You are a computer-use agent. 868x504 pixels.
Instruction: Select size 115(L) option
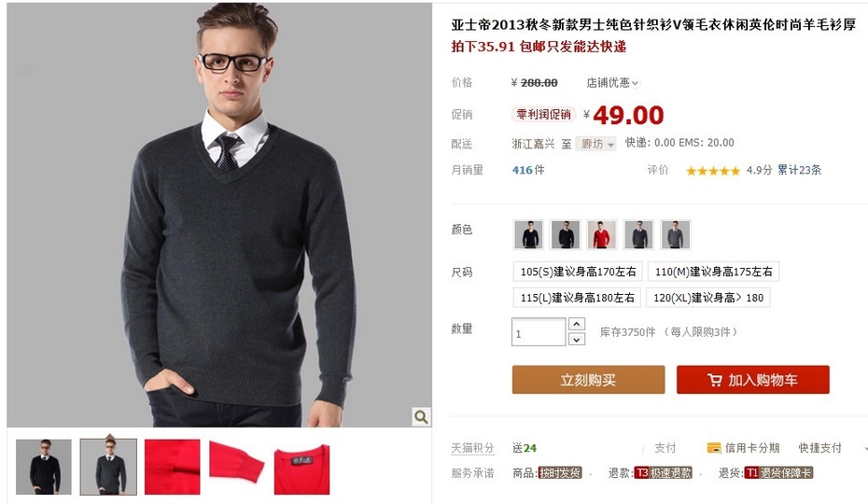coord(577,298)
